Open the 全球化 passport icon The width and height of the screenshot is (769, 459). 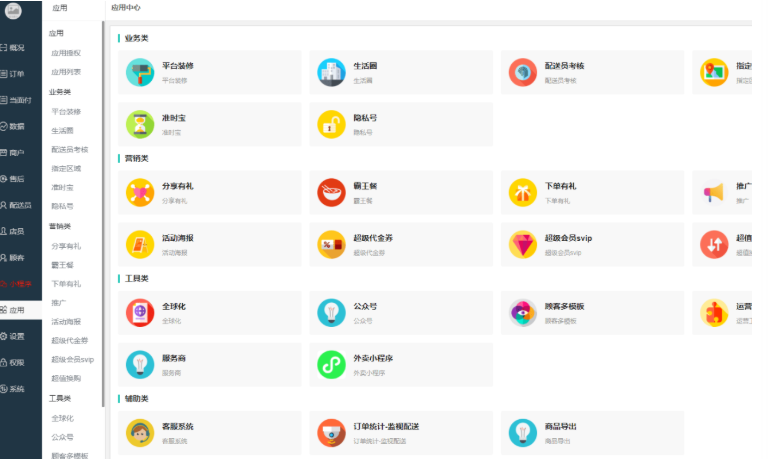click(x=140, y=312)
